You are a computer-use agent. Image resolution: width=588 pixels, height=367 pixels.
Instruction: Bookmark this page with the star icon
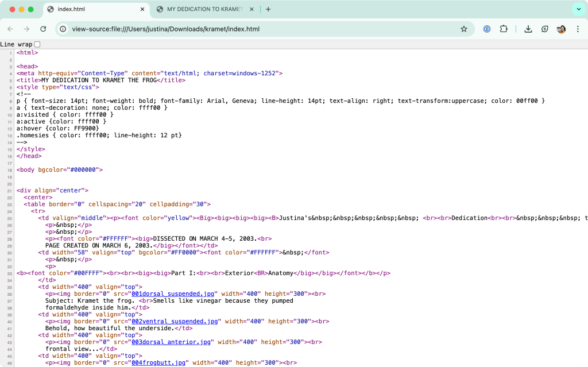[463, 29]
